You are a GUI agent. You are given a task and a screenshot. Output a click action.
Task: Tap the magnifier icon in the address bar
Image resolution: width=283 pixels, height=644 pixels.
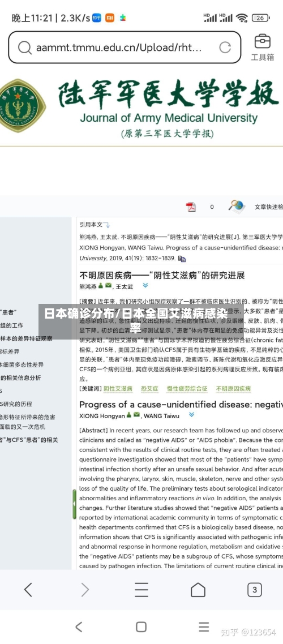(x=25, y=48)
